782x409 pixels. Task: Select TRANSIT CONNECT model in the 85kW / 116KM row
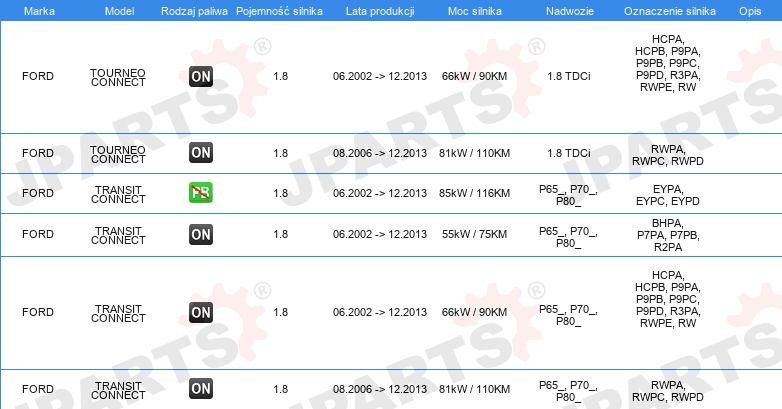(118, 194)
